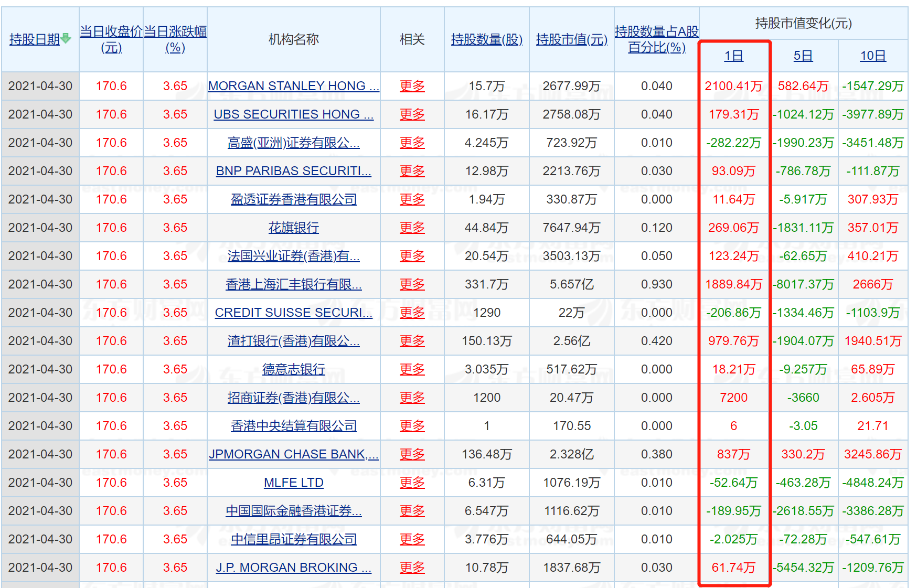917x588 pixels.
Task: Click 更多 in 招商证券 row
Action: 412,398
